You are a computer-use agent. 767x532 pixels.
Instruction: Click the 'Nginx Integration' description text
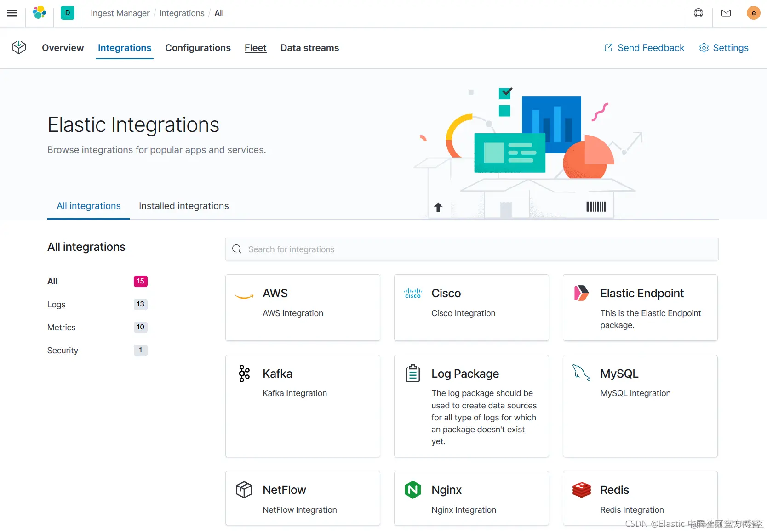[464, 509]
